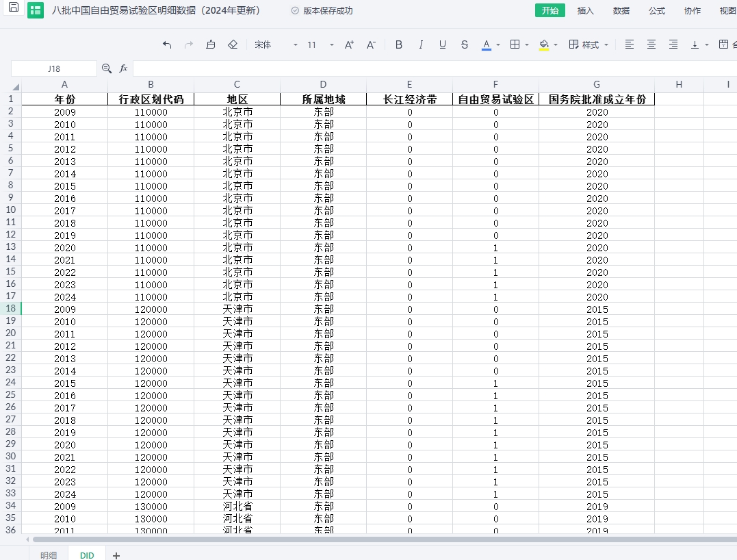The width and height of the screenshot is (737, 560).
Task: Toggle bold formatting
Action: tap(398, 44)
